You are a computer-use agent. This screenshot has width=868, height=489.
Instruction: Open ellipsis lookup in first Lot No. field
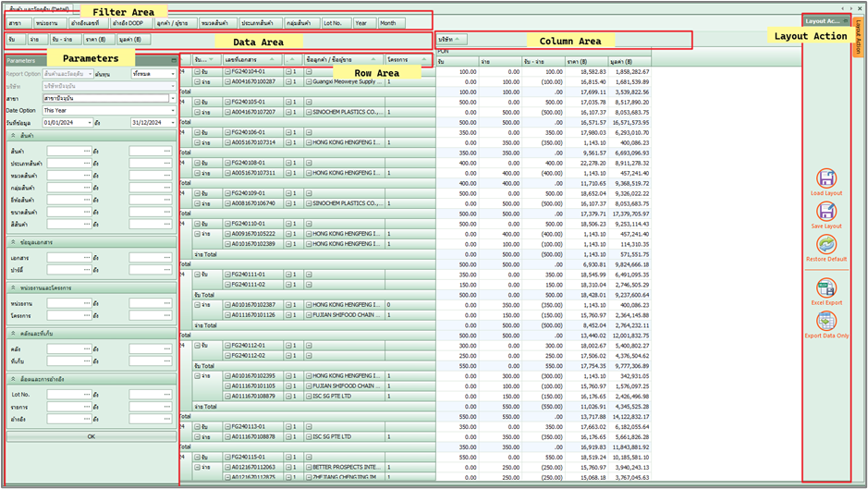click(x=87, y=395)
